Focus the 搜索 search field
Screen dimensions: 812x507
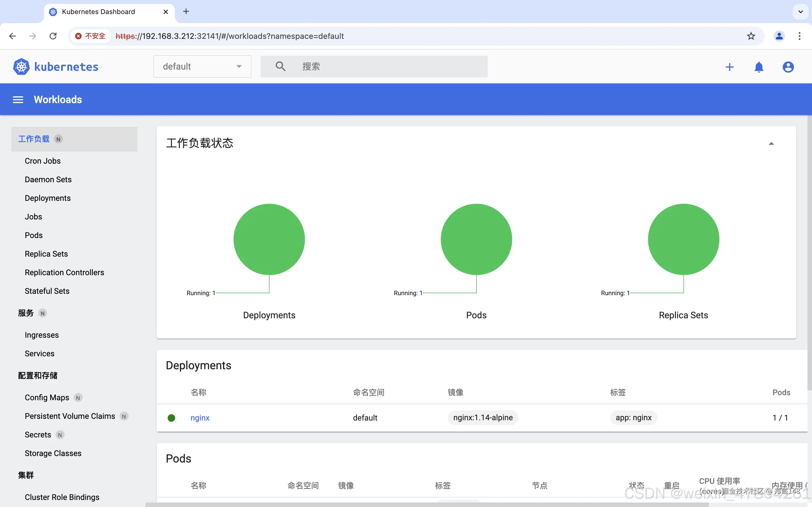pyautogui.click(x=389, y=66)
